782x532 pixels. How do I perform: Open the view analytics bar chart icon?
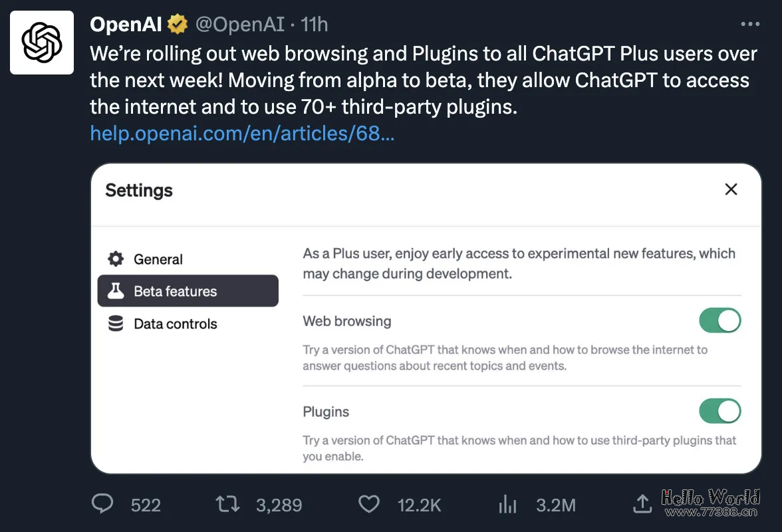(507, 504)
